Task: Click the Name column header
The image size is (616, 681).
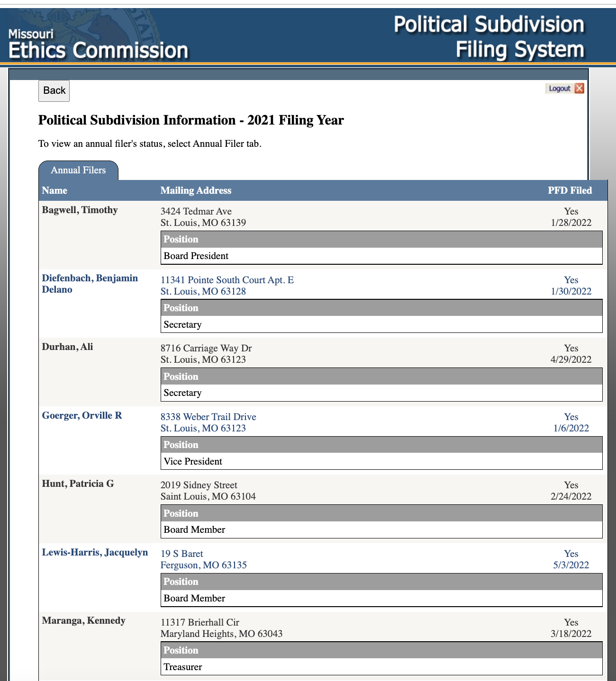Action: point(54,190)
